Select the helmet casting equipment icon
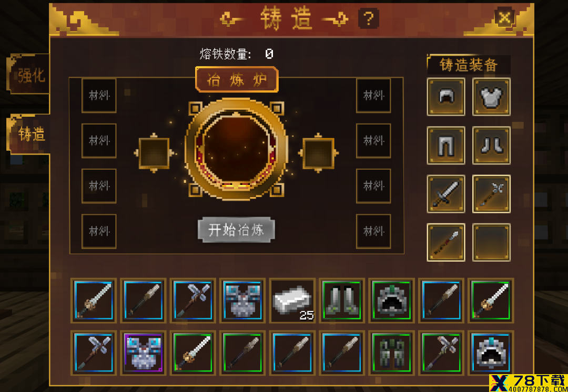 [x=446, y=97]
